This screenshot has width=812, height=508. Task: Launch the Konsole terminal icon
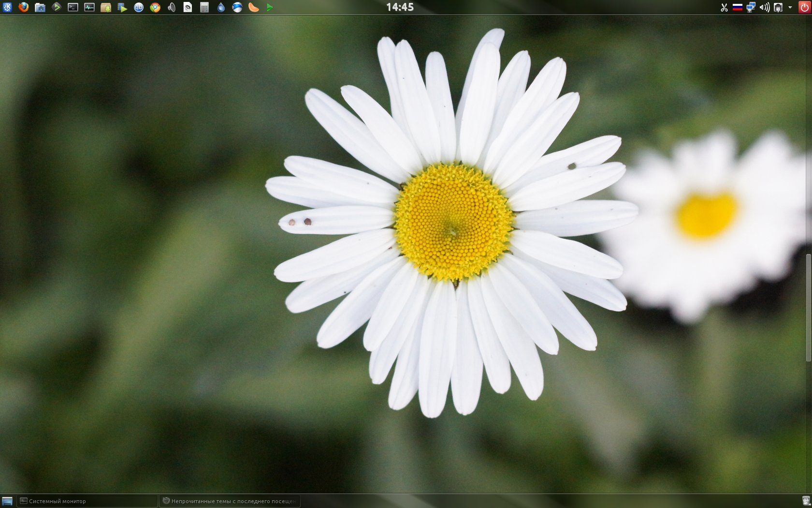tap(73, 7)
